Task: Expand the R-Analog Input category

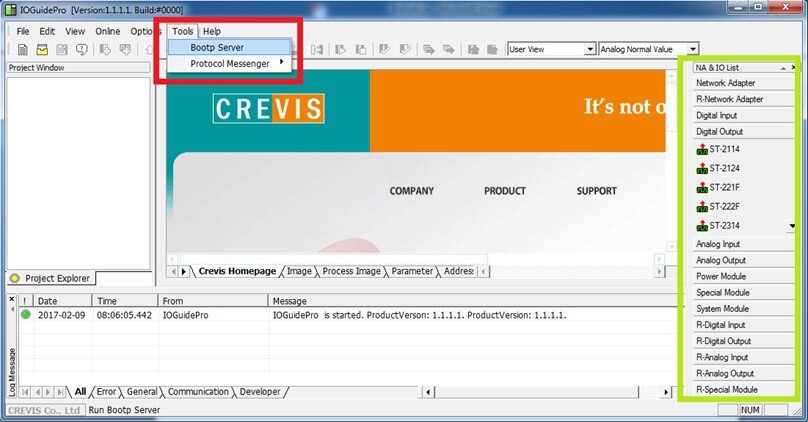Action: (744, 357)
